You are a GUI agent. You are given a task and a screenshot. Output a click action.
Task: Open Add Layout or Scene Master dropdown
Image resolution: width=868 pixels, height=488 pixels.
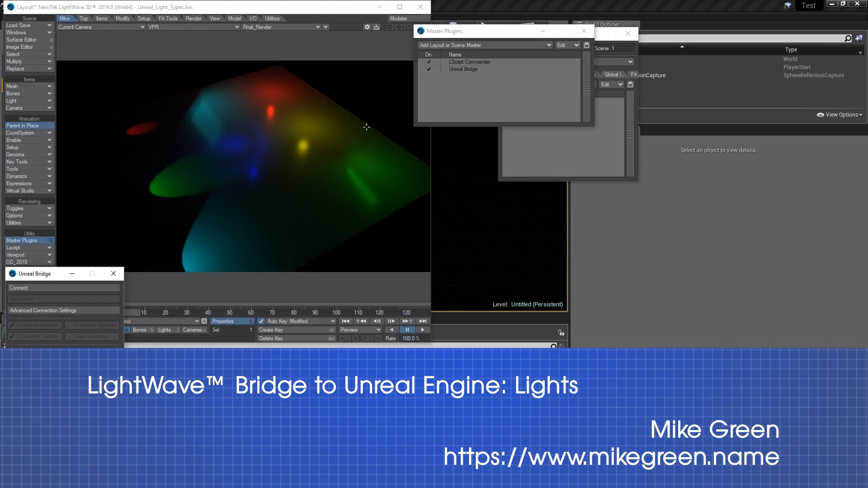point(485,45)
